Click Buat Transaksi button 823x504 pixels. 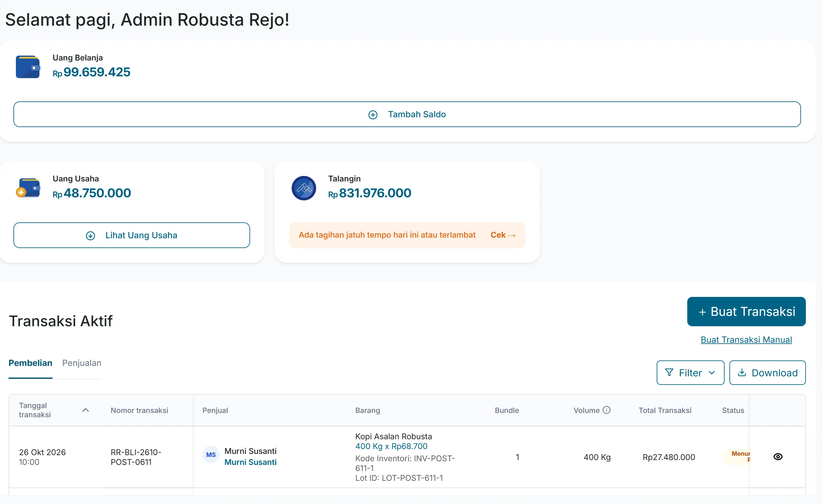pos(746,312)
